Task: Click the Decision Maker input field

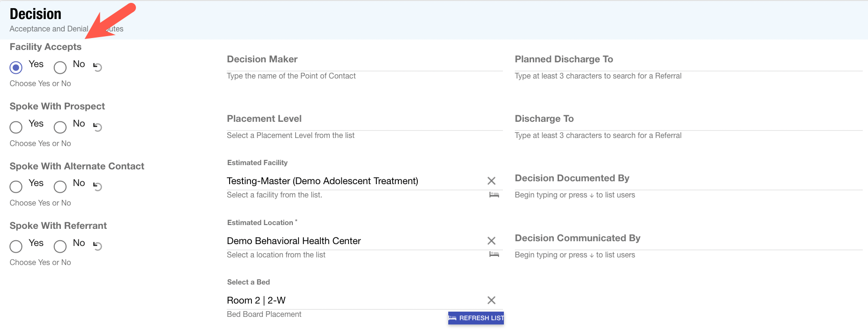Action: [x=364, y=64]
